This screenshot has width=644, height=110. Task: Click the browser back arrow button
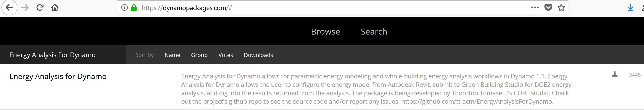coord(10,8)
